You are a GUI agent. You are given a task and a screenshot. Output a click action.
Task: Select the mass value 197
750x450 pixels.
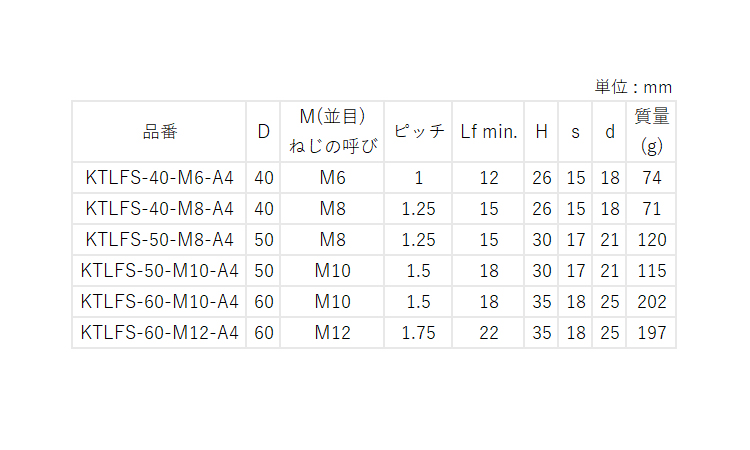[652, 333]
